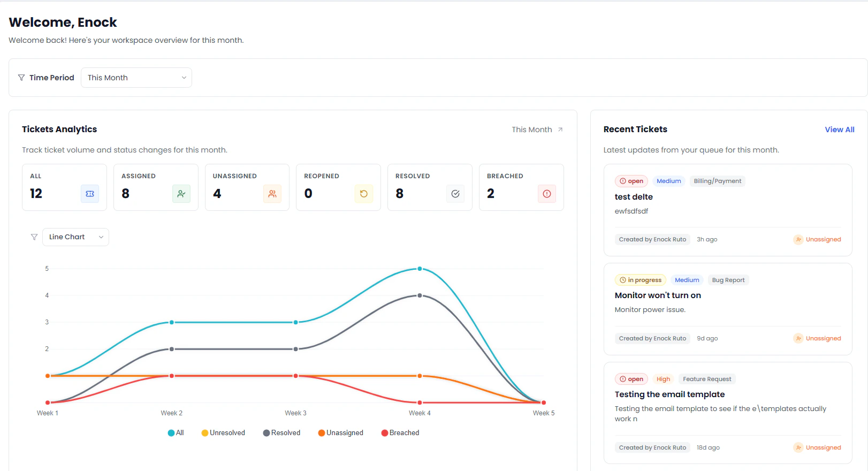Toggle the Unresolved series in legend

[223, 433]
